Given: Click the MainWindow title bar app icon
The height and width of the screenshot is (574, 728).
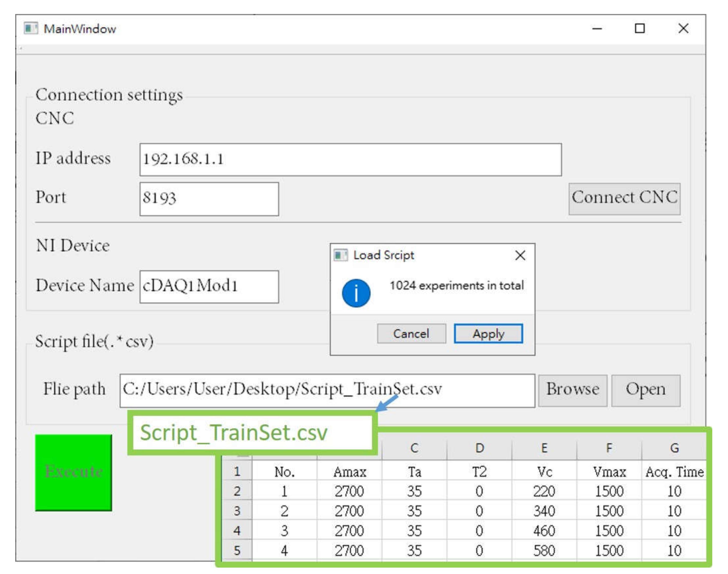Looking at the screenshot, I should (31, 29).
